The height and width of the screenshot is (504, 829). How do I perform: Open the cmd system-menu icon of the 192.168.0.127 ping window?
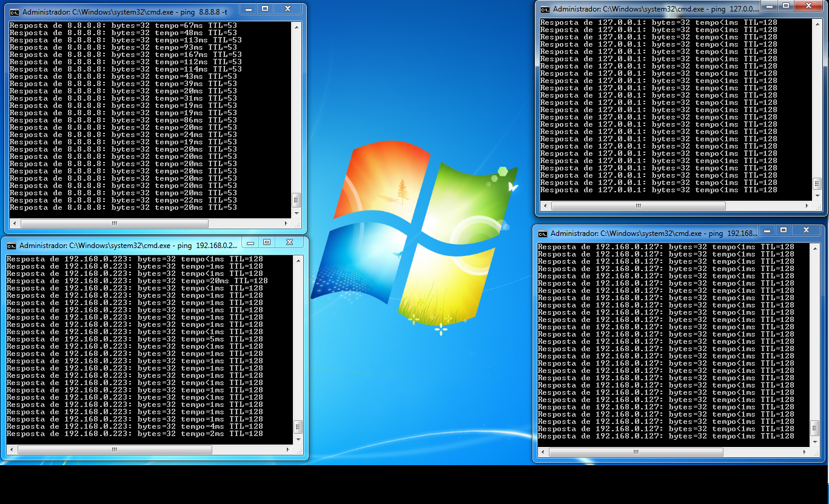click(x=543, y=234)
